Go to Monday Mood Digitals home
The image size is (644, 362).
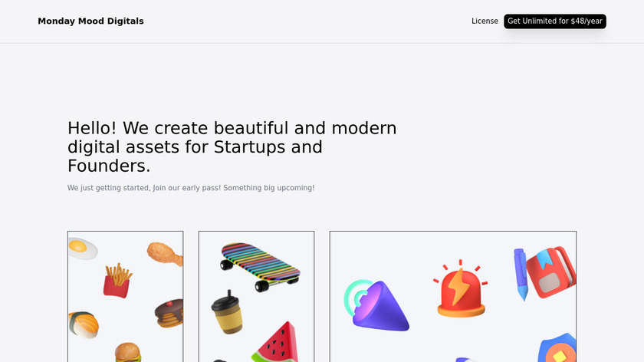pyautogui.click(x=90, y=21)
